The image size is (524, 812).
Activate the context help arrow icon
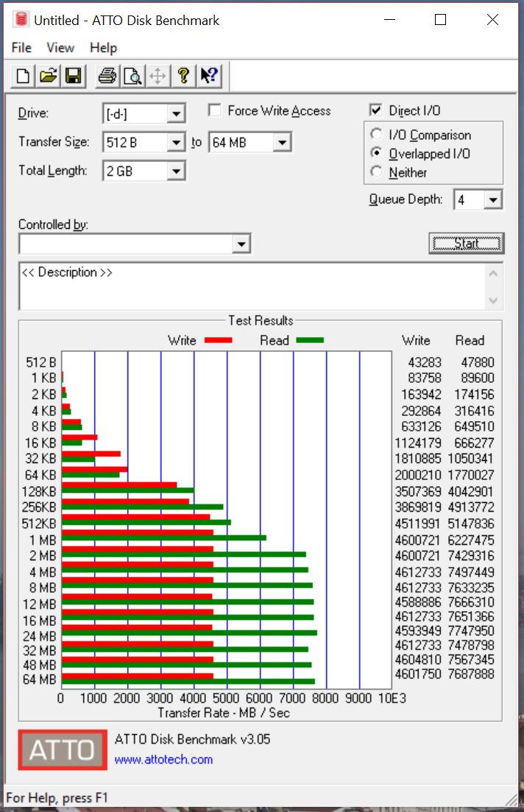tap(208, 75)
